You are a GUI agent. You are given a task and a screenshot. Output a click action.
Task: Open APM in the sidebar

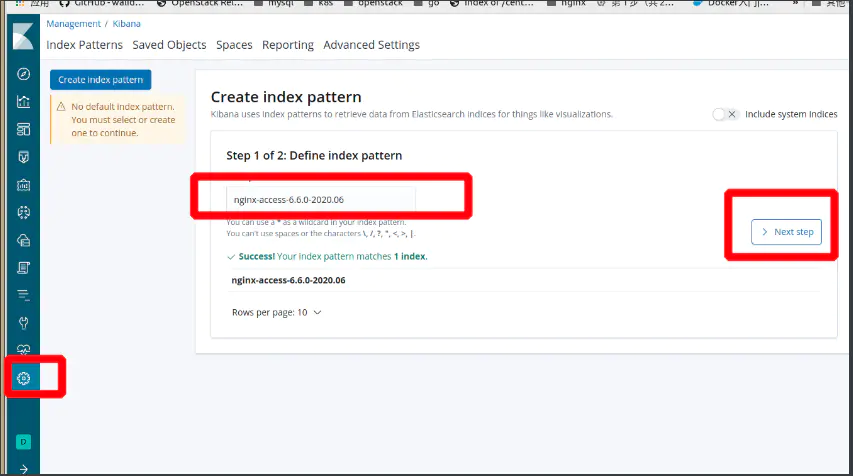pyautogui.click(x=23, y=295)
